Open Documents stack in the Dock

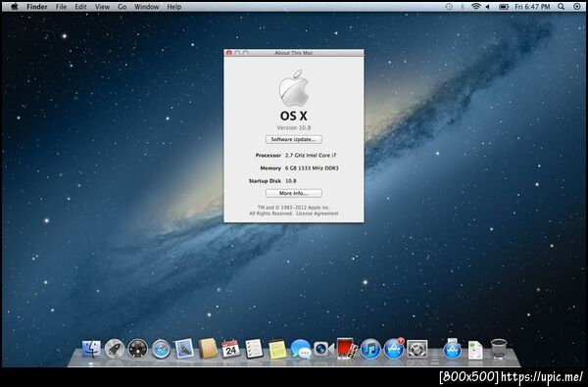475,350
